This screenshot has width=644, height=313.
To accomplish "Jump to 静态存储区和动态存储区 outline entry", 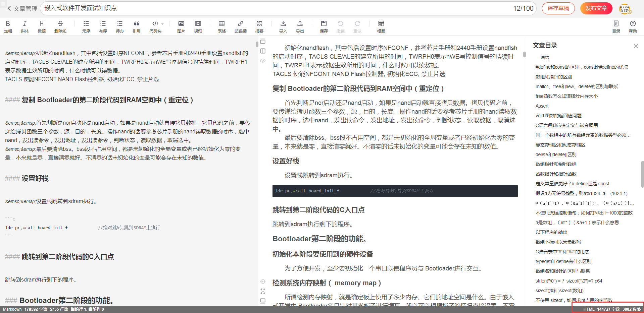I will coord(560,145).
